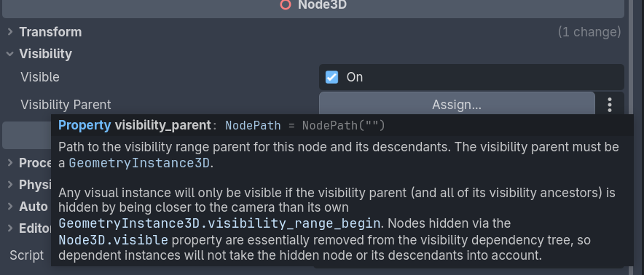Follow the GeometryInstance3D.visibility_range_begin link
Screen dimensions: 644x275
tap(219, 223)
